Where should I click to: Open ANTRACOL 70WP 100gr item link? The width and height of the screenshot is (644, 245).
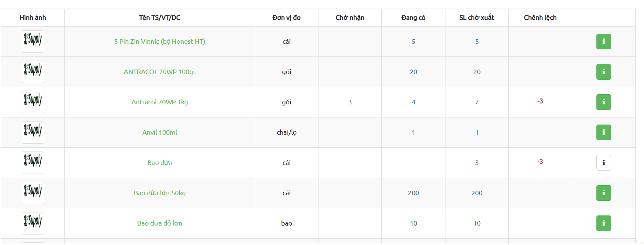[160, 72]
